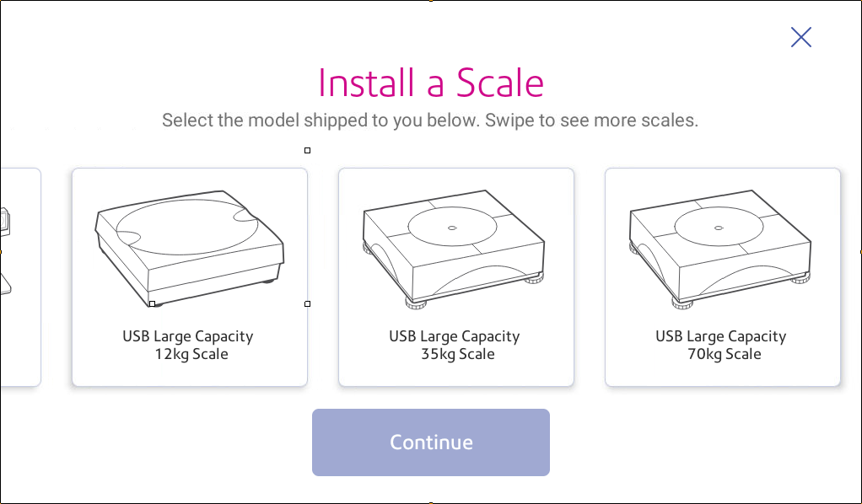Click empty bottom area of the 70kg scale card
The image size is (862, 504).
[x=722, y=373]
